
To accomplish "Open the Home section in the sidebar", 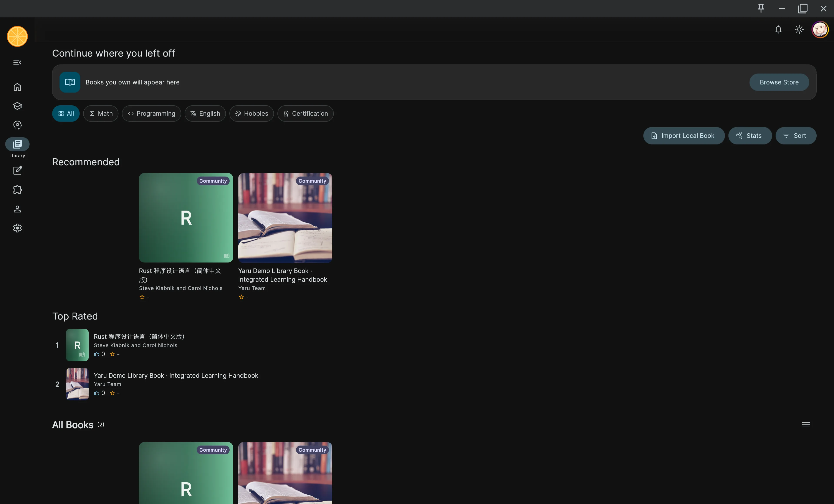I will [x=17, y=87].
